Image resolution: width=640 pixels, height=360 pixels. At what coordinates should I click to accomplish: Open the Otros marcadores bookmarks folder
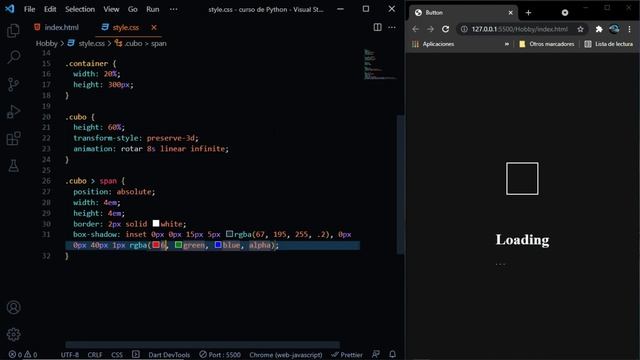tap(547, 44)
